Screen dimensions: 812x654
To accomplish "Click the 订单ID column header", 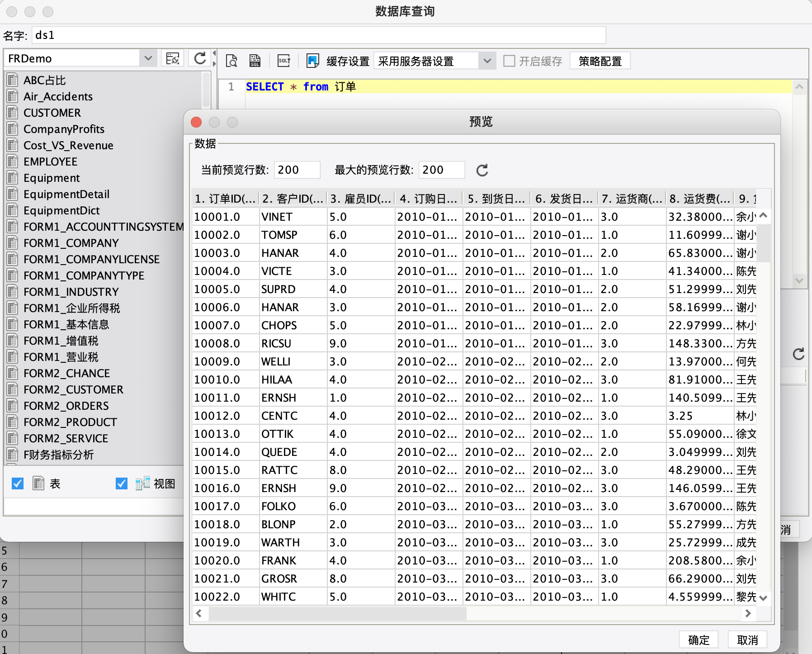I will (225, 199).
